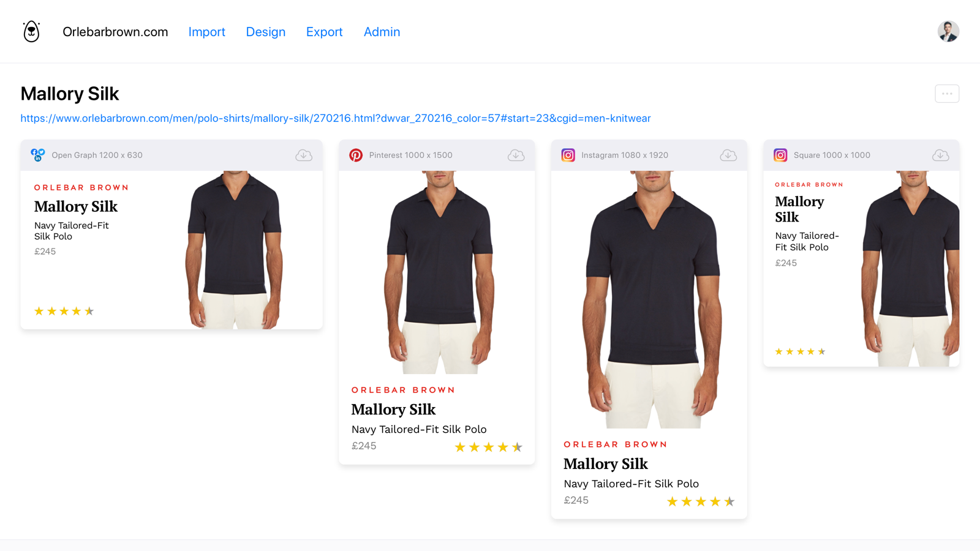This screenshot has width=980, height=551.
Task: Click the Instagram logo on the Square card
Action: (x=780, y=155)
